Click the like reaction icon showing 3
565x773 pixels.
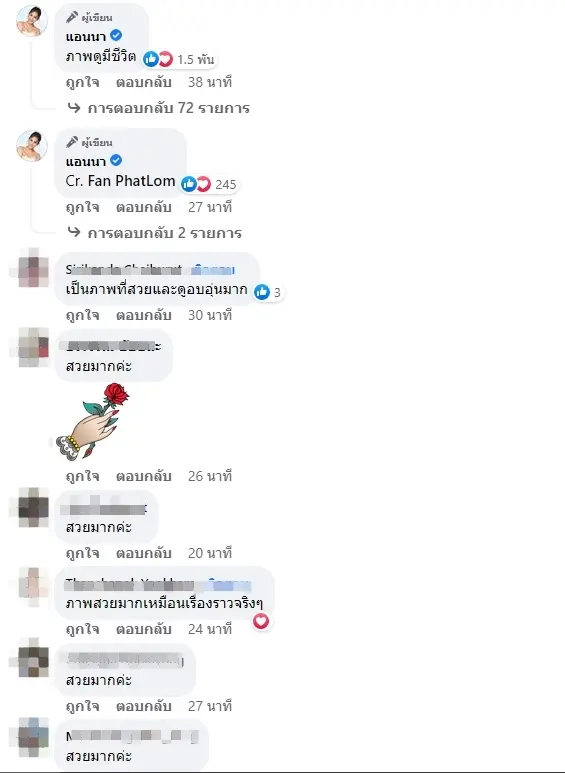(x=262, y=292)
